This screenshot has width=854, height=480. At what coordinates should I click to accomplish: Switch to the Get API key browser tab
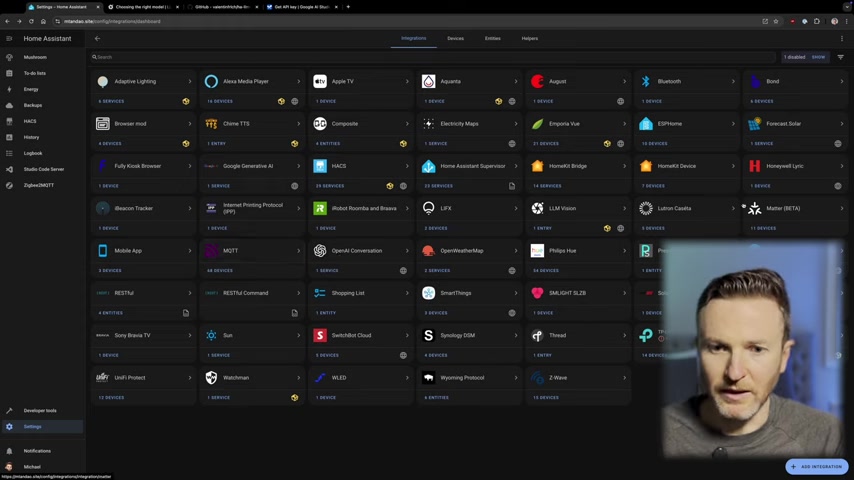[x=301, y=7]
